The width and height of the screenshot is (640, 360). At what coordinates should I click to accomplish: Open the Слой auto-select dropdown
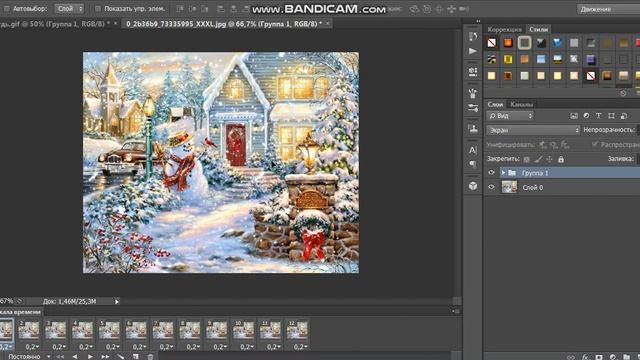click(x=69, y=9)
